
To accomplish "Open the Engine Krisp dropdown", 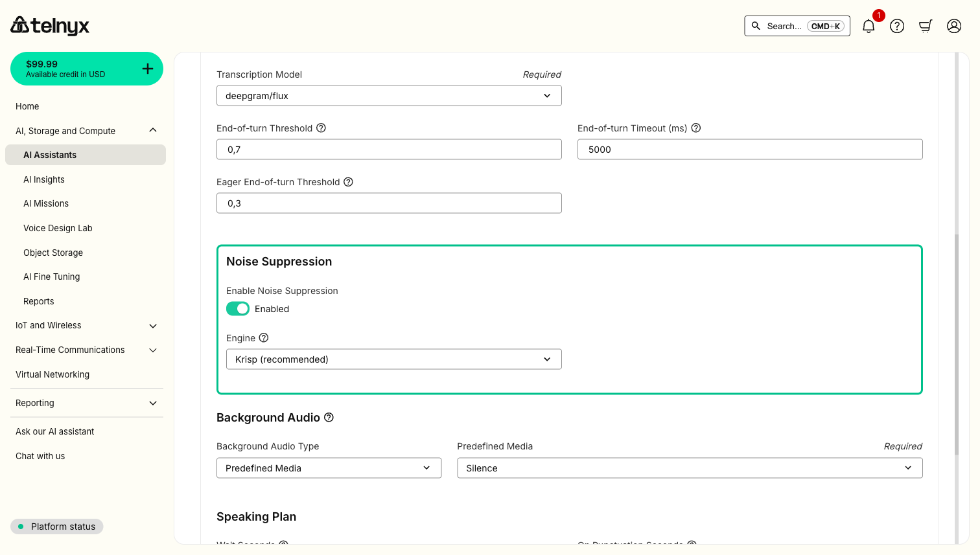I will [394, 359].
